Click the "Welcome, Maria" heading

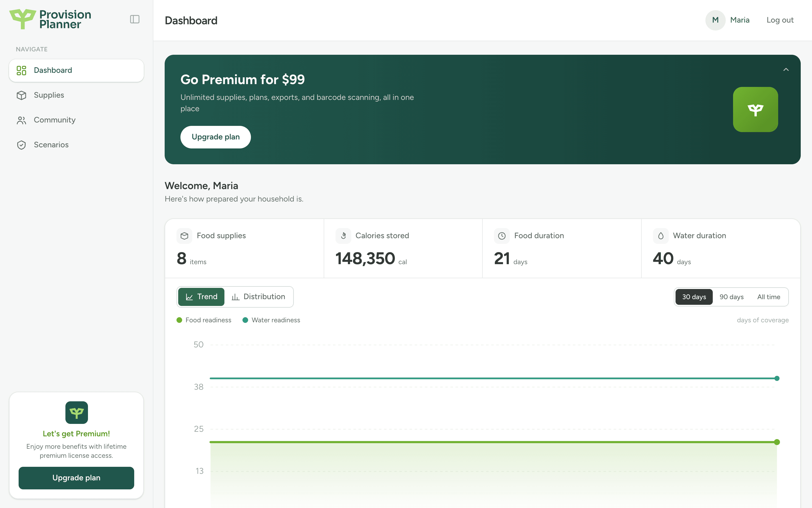[201, 186]
